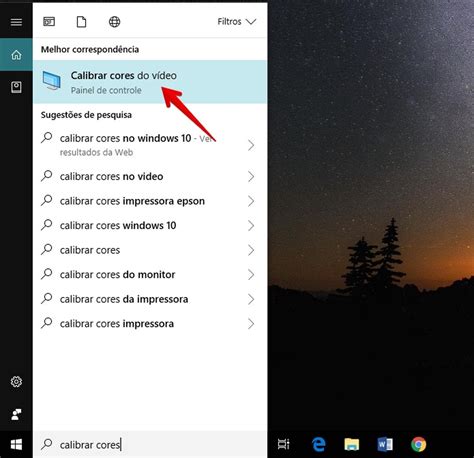Expand arrow for last calibrar cores impressora

(x=251, y=324)
